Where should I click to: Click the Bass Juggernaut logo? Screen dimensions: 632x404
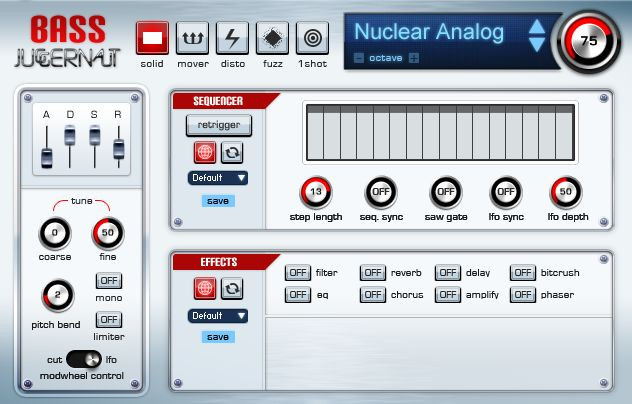(67, 42)
